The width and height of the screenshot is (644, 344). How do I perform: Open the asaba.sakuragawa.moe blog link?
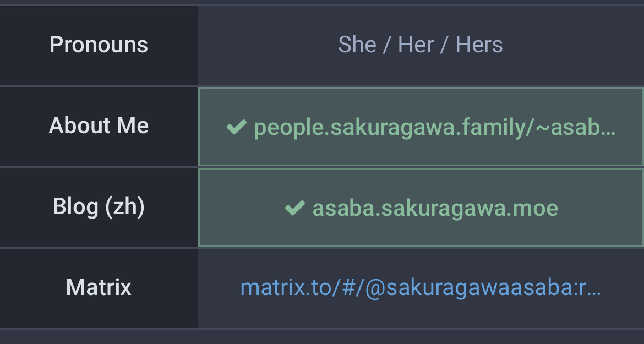tap(435, 209)
